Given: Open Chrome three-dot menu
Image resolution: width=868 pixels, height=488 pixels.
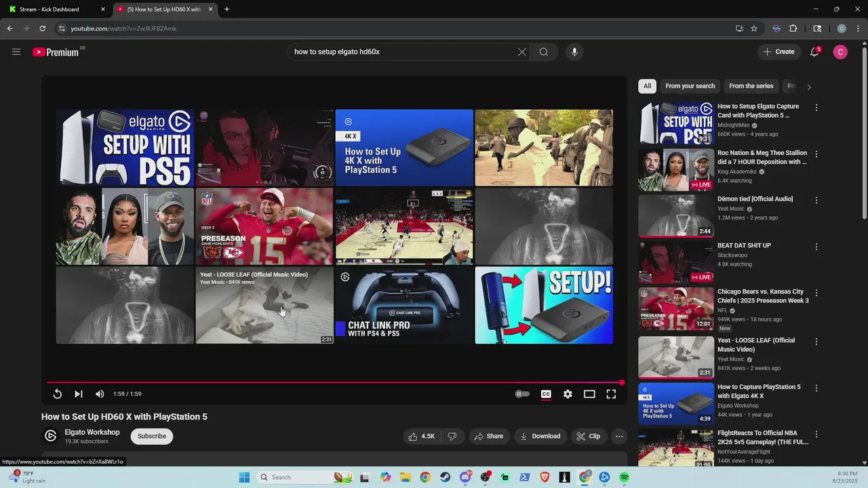Looking at the screenshot, I should [859, 28].
